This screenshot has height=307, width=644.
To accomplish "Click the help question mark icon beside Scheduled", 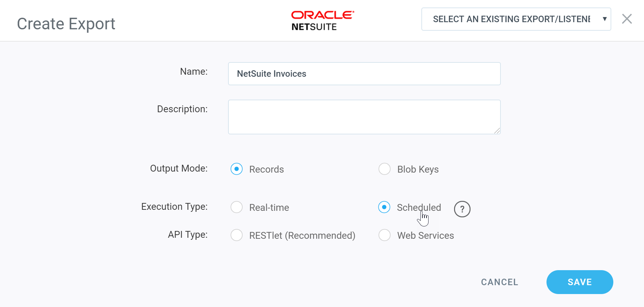I will (462, 209).
